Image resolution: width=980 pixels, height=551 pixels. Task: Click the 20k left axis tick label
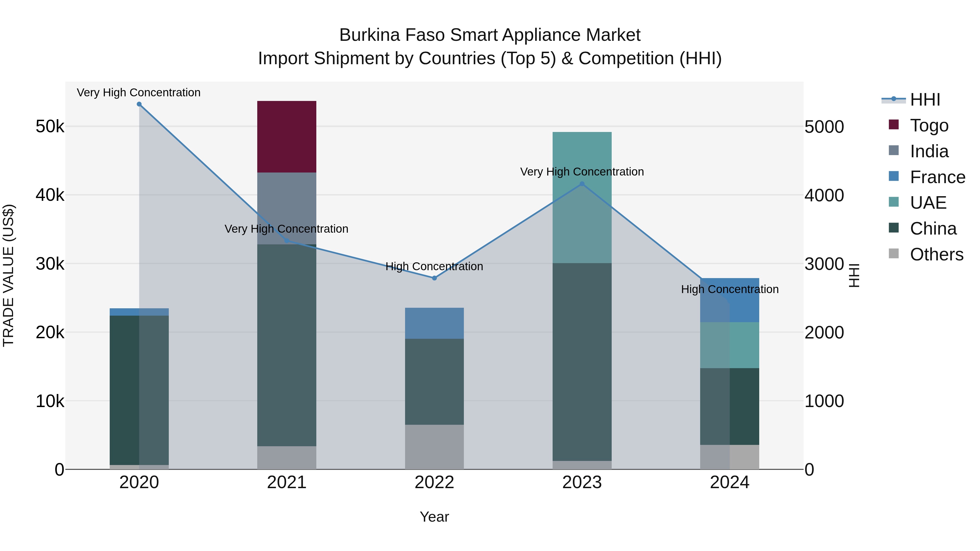click(50, 332)
